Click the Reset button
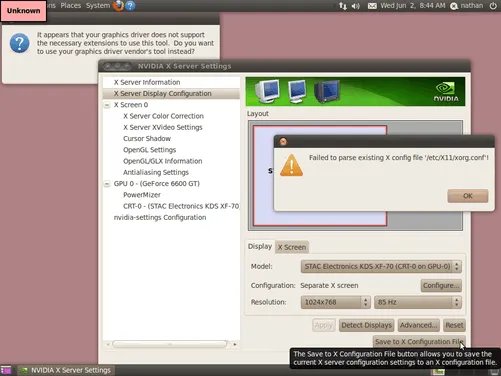The width and height of the screenshot is (501, 376). [454, 325]
